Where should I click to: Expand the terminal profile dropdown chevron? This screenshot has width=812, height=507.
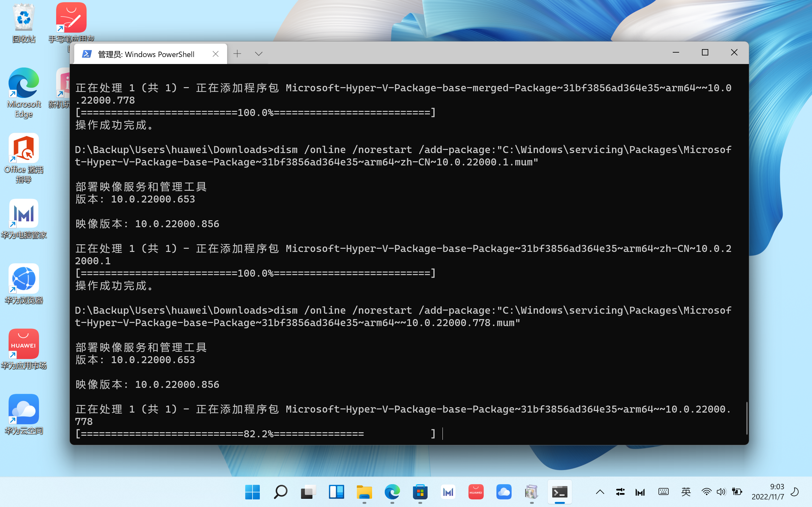(x=259, y=54)
